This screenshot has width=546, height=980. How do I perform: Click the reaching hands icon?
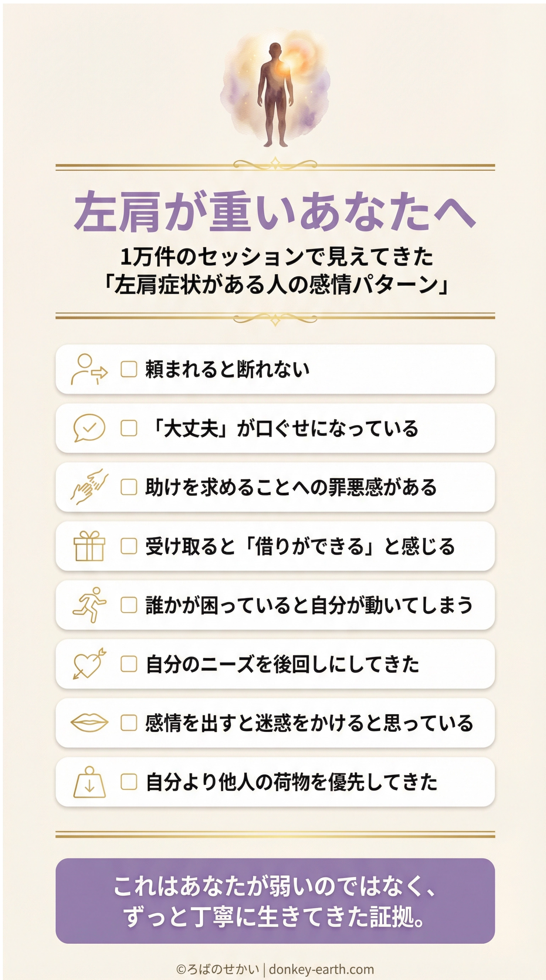pos(89,487)
